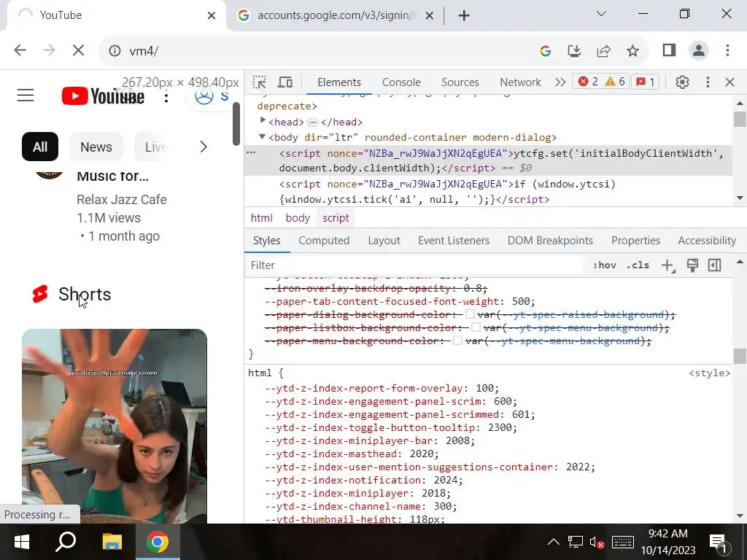
Task: Select script in the breadcrumb bar
Action: tap(336, 218)
